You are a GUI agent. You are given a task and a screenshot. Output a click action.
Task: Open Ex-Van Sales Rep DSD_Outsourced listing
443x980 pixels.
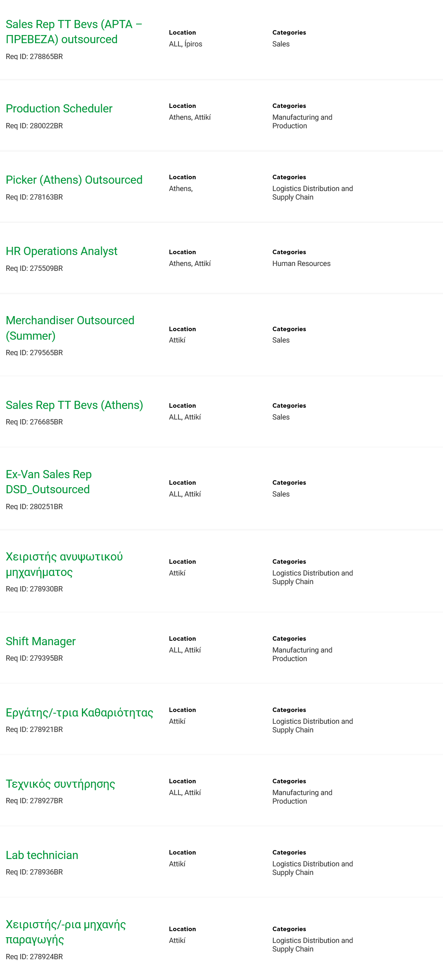pyautogui.click(x=49, y=482)
